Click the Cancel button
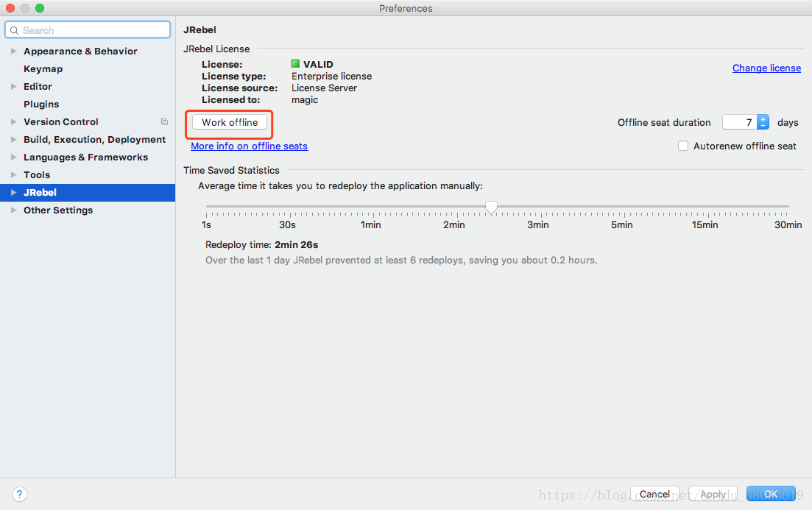Image resolution: width=812 pixels, height=510 pixels. coord(654,494)
